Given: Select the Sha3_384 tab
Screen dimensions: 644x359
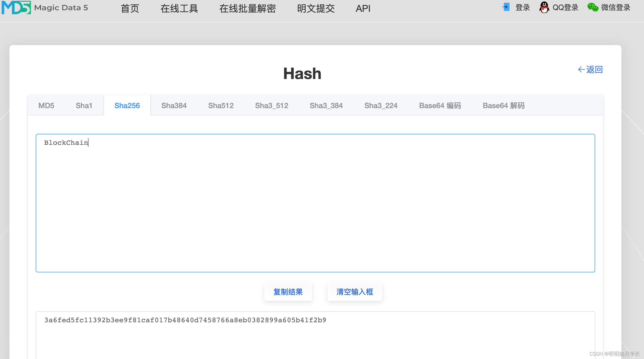Looking at the screenshot, I should pyautogui.click(x=326, y=105).
